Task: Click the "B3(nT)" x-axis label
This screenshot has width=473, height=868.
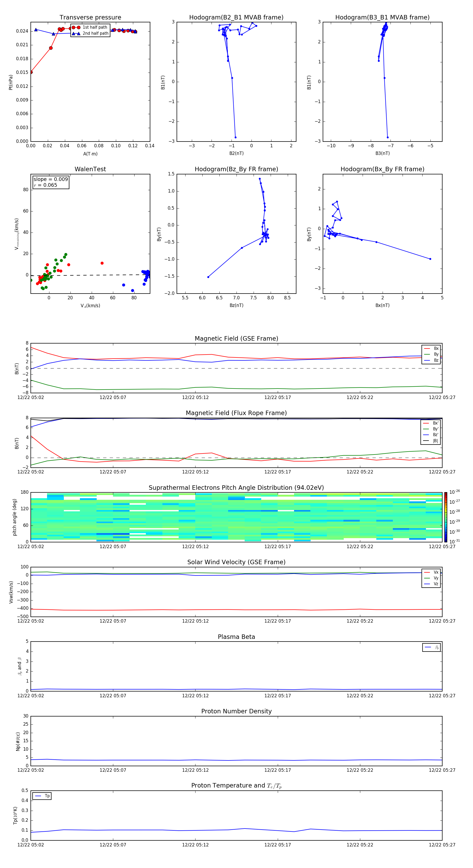Action: [382, 153]
